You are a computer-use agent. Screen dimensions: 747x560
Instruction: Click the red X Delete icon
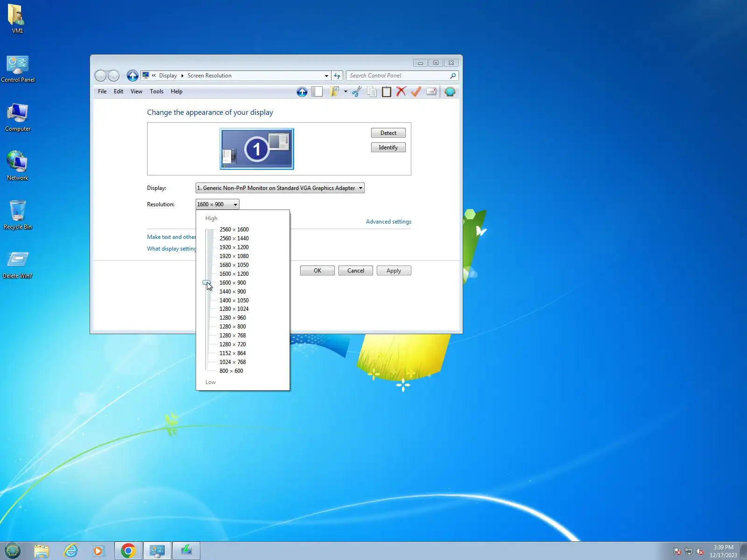pyautogui.click(x=401, y=91)
